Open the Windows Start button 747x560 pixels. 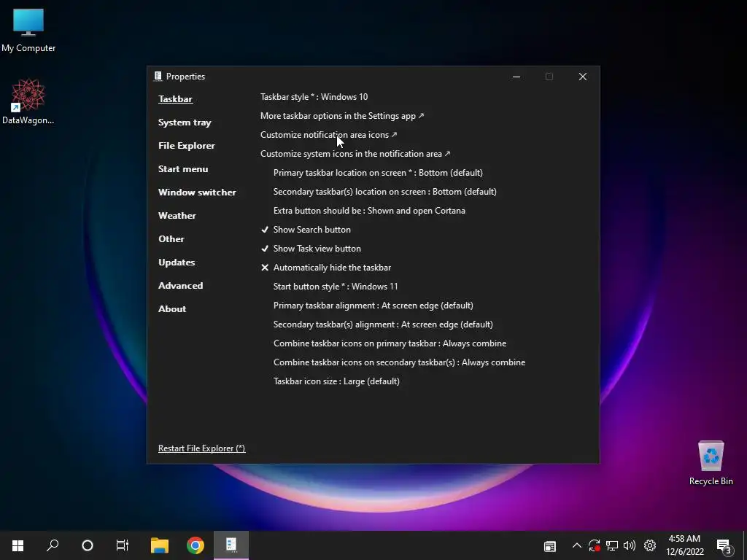click(x=18, y=545)
